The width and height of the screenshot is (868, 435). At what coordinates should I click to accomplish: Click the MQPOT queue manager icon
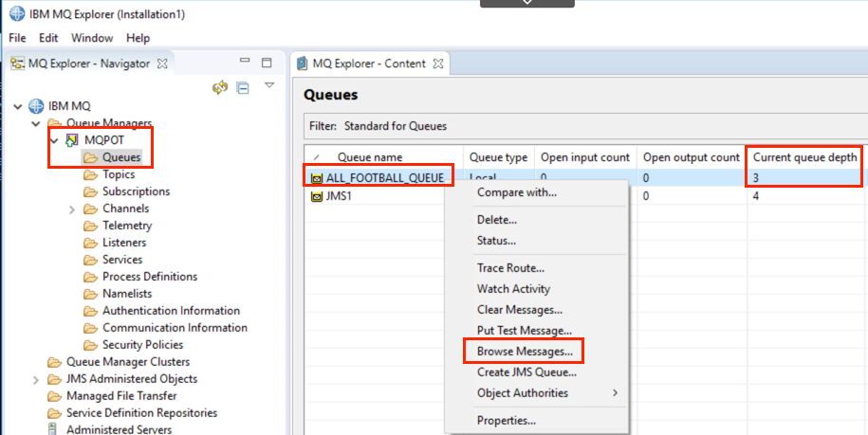pyautogui.click(x=72, y=140)
